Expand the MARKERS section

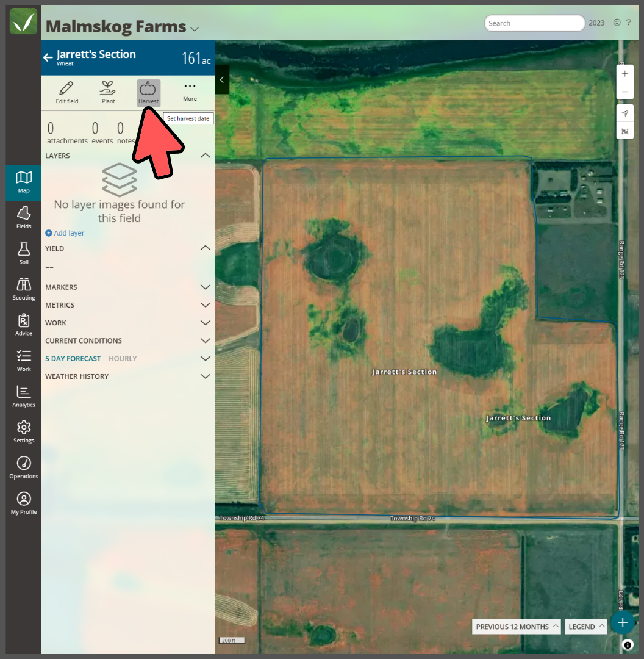[206, 287]
